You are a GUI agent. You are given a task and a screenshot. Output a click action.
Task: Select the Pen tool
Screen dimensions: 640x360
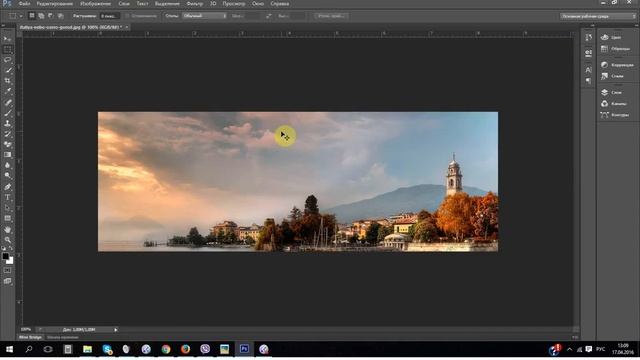(x=7, y=187)
